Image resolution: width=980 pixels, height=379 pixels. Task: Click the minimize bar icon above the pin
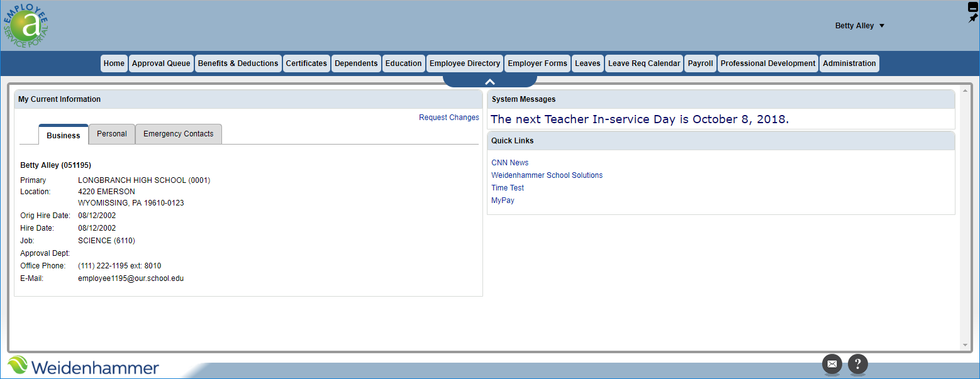(x=973, y=8)
